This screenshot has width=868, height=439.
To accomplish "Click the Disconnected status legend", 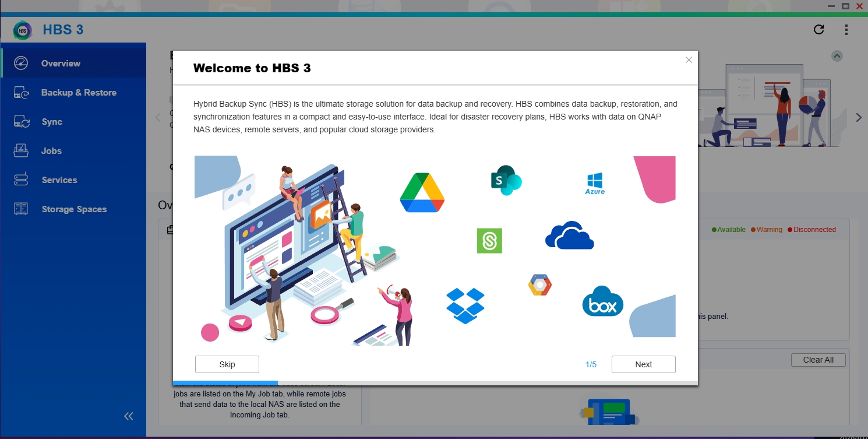I will click(x=811, y=230).
